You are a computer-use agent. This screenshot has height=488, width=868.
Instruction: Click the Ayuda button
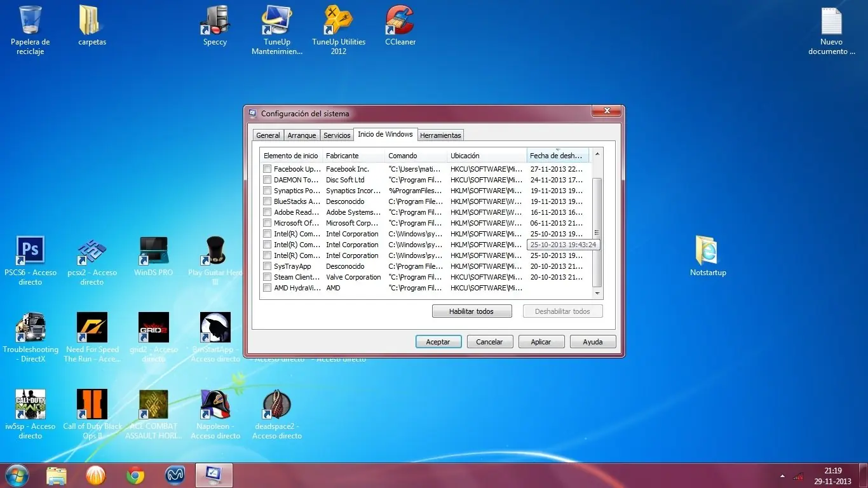592,342
